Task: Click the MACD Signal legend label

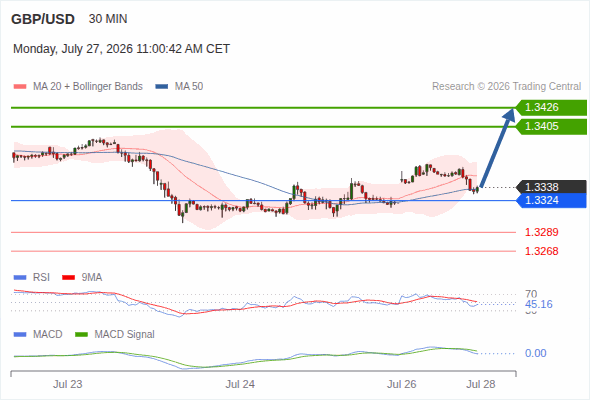Action: click(125, 335)
